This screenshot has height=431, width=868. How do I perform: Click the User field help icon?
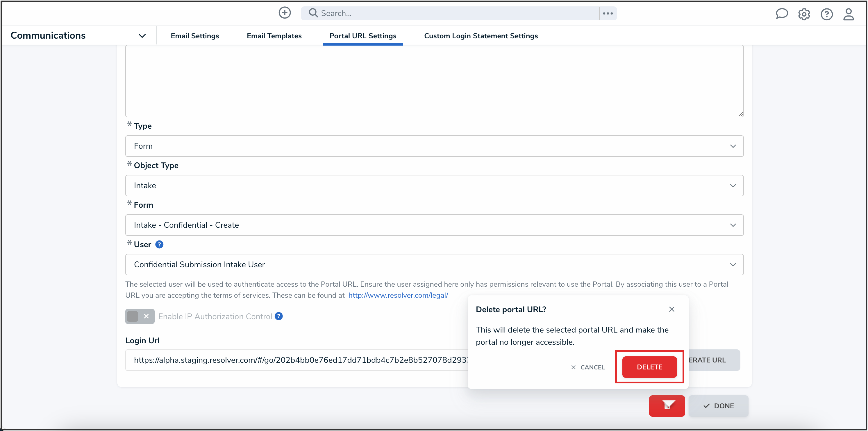coord(159,245)
